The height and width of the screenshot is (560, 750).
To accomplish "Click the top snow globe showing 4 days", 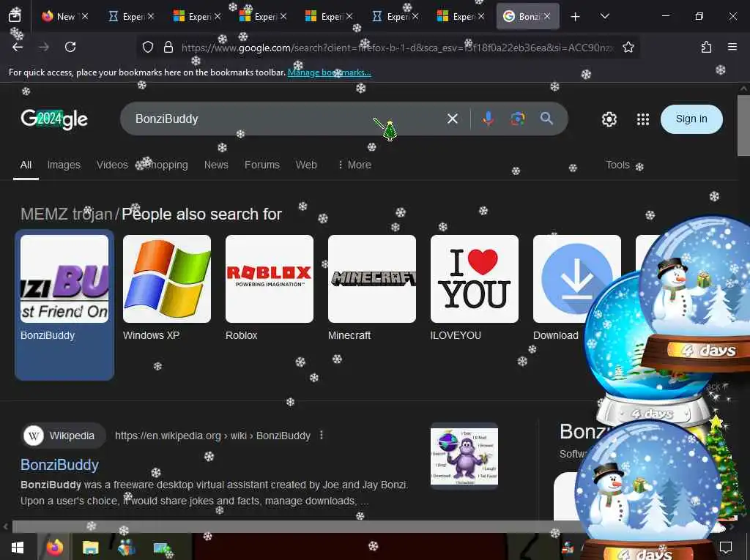I will tap(696, 292).
